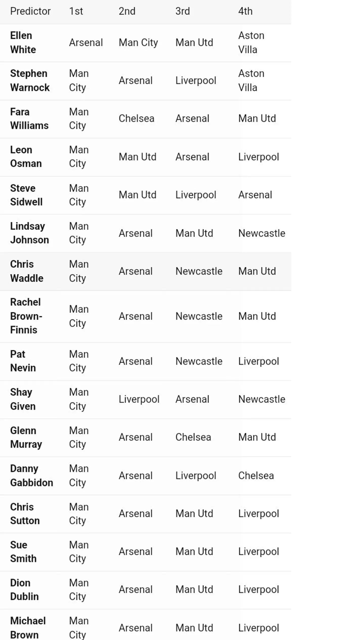This screenshot has width=364, height=640.
Task: Select the Chris Waddle row name
Action: click(x=27, y=271)
